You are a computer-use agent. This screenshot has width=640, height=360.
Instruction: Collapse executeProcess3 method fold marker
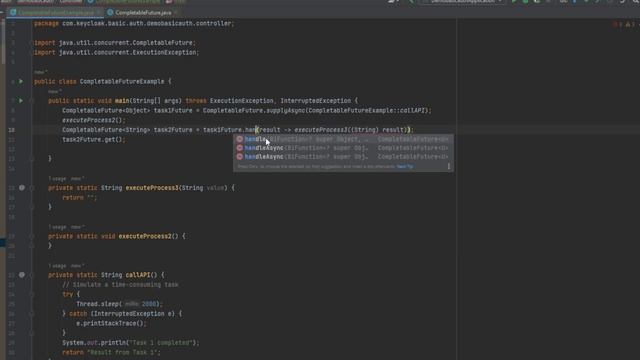coord(31,188)
